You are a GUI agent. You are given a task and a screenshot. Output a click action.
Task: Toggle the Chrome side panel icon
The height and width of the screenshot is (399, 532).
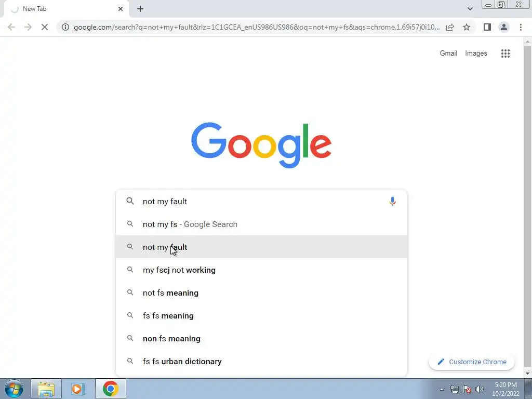(x=487, y=27)
